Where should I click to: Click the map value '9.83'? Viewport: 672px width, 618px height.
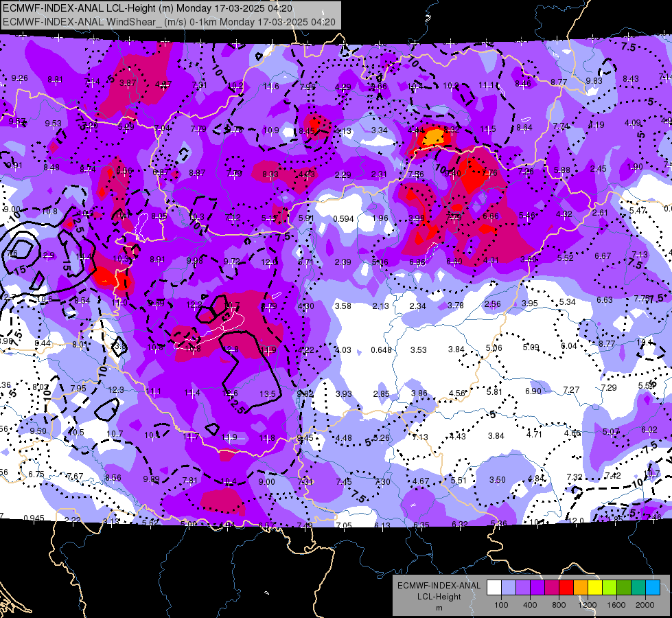[x=594, y=80]
